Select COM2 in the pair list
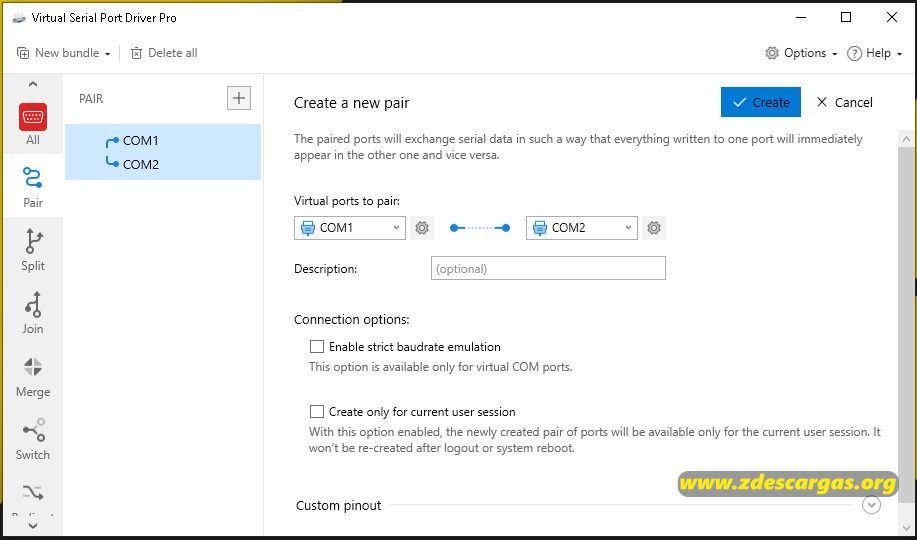This screenshot has height=540, width=917. coord(140,164)
